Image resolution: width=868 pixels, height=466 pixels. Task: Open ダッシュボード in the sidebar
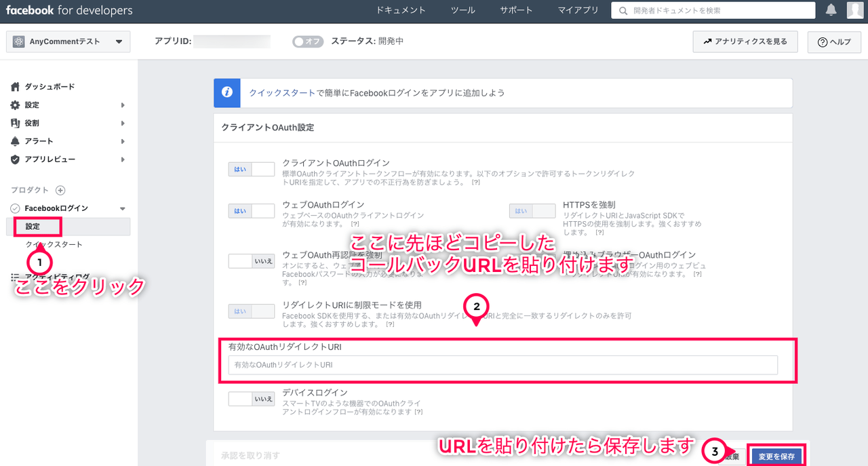click(x=50, y=87)
